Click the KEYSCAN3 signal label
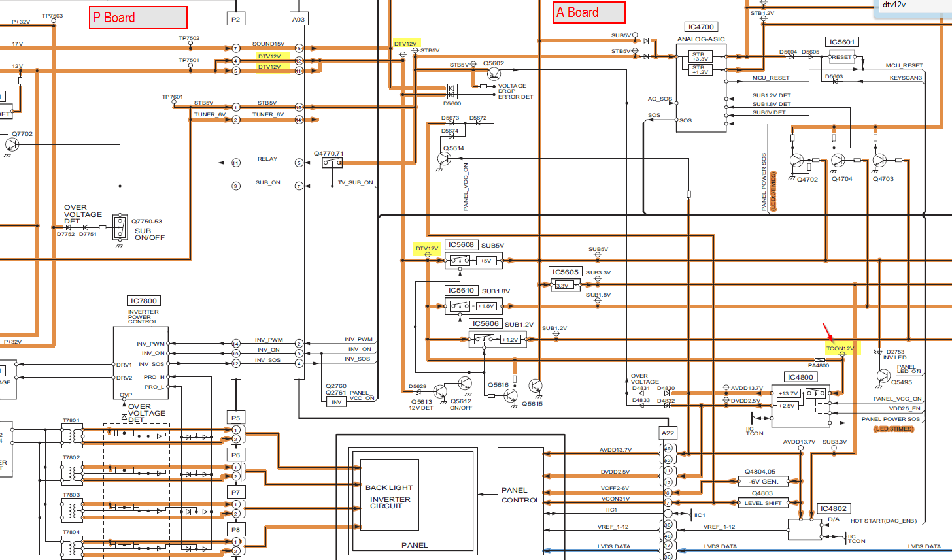952x560 pixels. 906,78
